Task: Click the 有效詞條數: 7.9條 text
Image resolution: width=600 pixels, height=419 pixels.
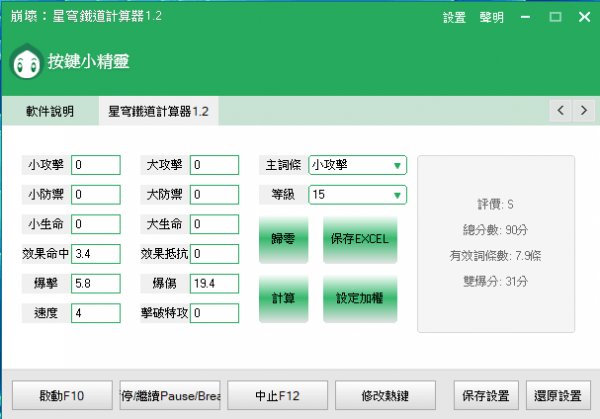Action: pyautogui.click(x=496, y=256)
